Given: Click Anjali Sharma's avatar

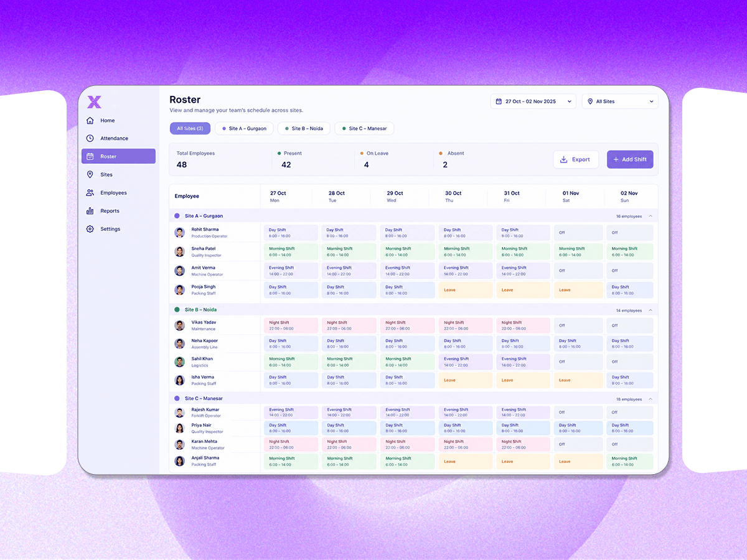Looking at the screenshot, I should [180, 461].
